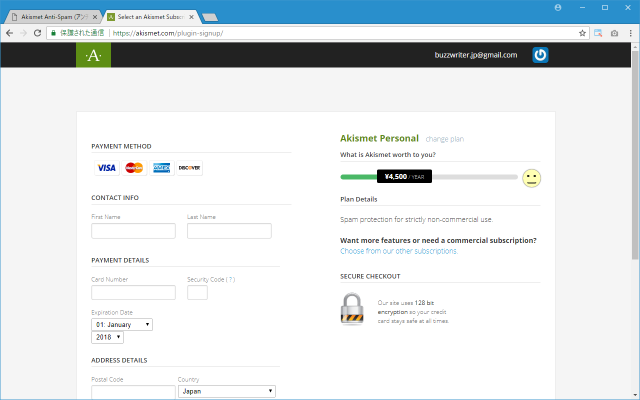
Task: Open the Country dropdown showing Japan
Action: click(x=227, y=391)
